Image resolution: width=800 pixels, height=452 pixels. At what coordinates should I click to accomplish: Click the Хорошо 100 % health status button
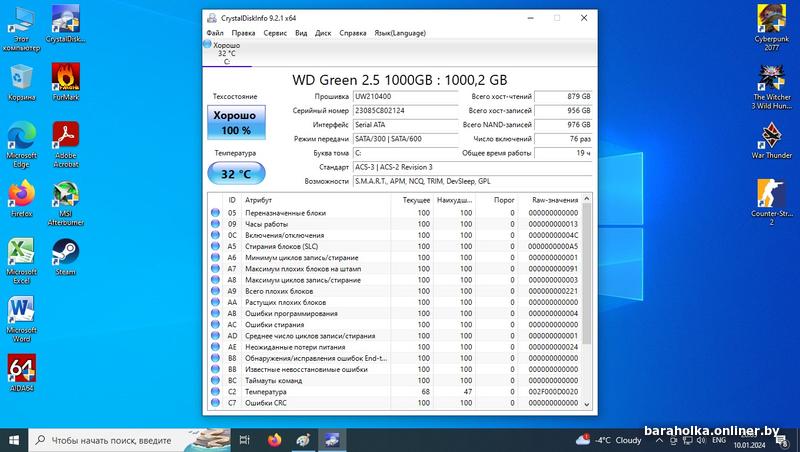click(x=236, y=122)
